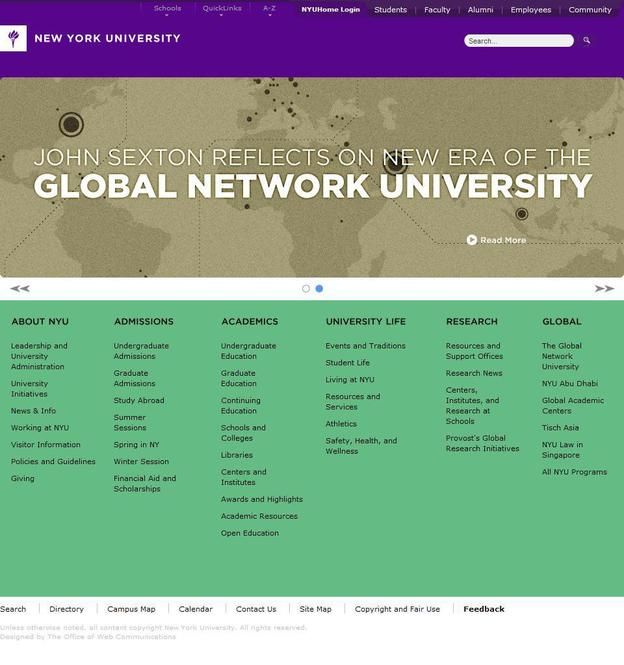Open Working at NYU link
Screen dimensions: 624x665
[x=40, y=428]
